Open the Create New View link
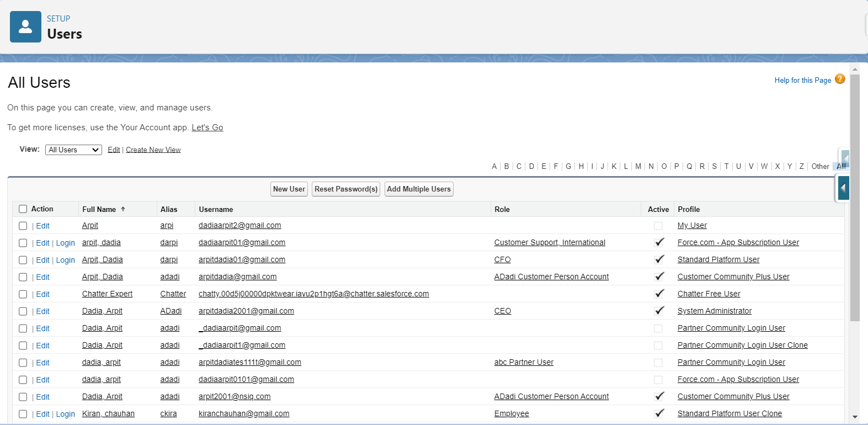This screenshot has height=425, width=868. pos(153,150)
